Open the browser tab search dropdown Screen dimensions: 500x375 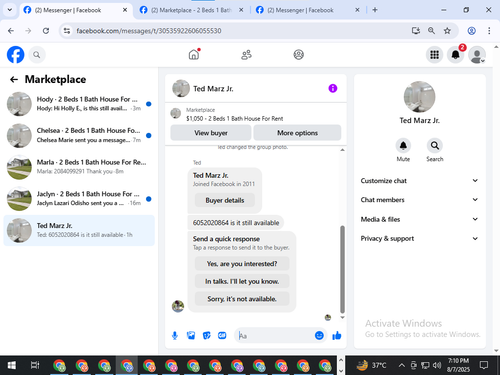(x=10, y=10)
